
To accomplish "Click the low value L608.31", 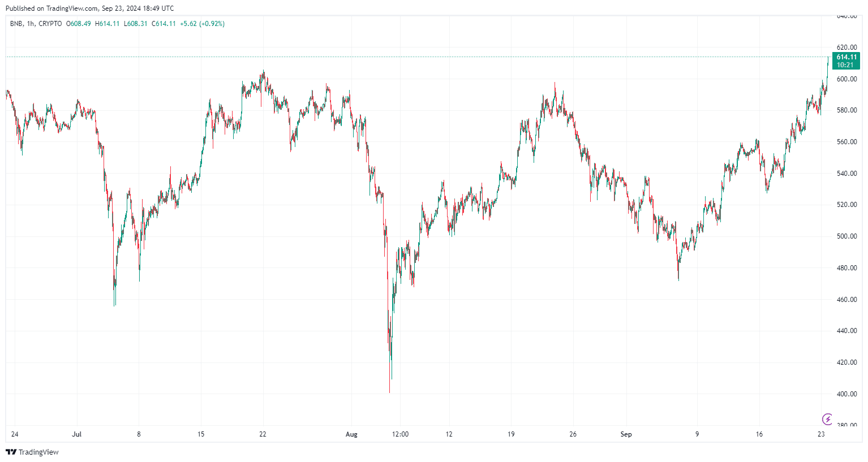I will tap(136, 24).
